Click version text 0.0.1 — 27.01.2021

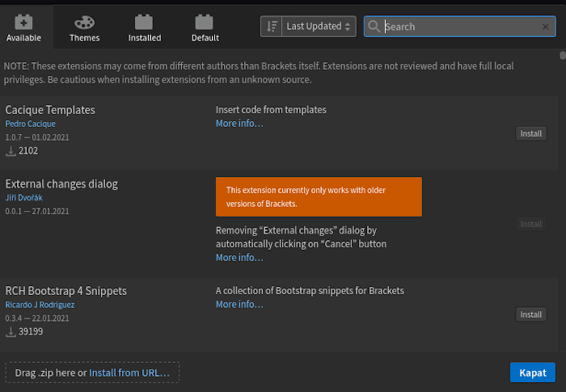[37, 211]
